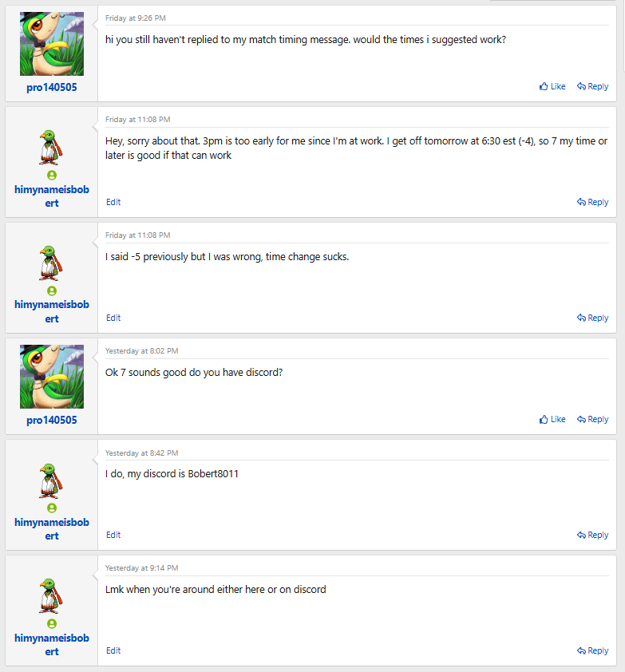The image size is (625, 672).
Task: Edit the 'time change sucks' message
Action: point(113,318)
